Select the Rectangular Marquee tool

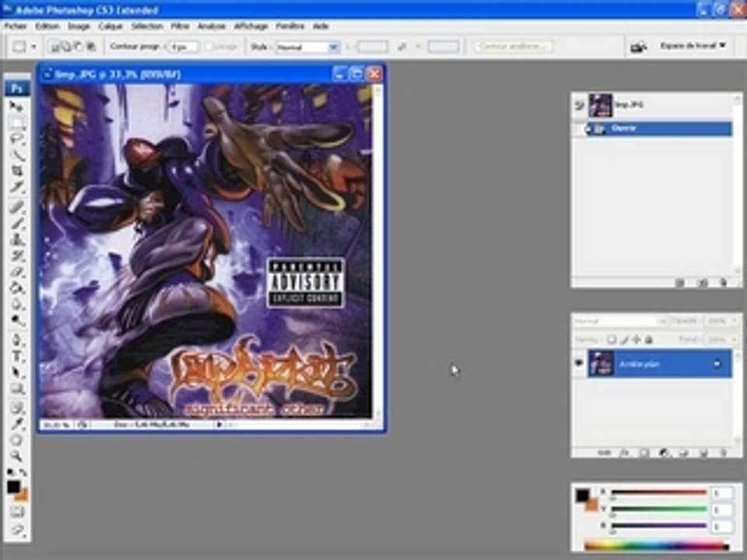(17, 123)
